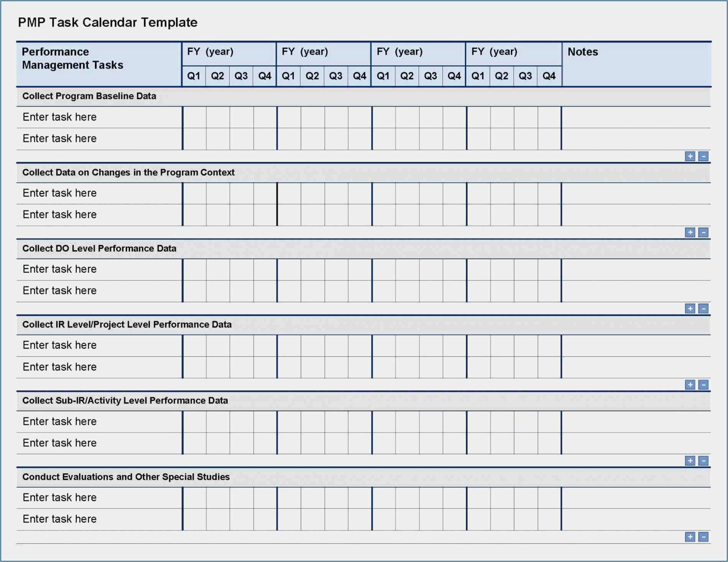Image resolution: width=728 pixels, height=562 pixels.
Task: Click plus icon for Changes in Program Context section
Action: [690, 233]
